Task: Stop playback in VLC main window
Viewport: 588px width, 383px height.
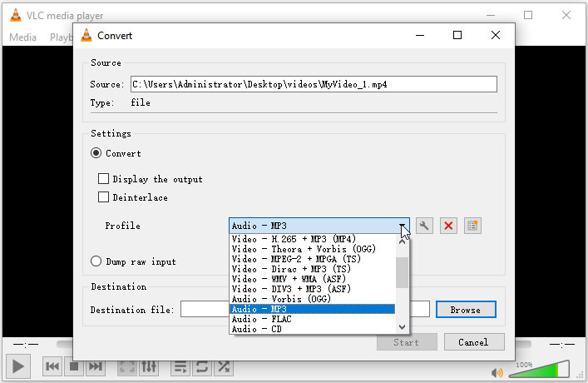Action: pos(74,366)
